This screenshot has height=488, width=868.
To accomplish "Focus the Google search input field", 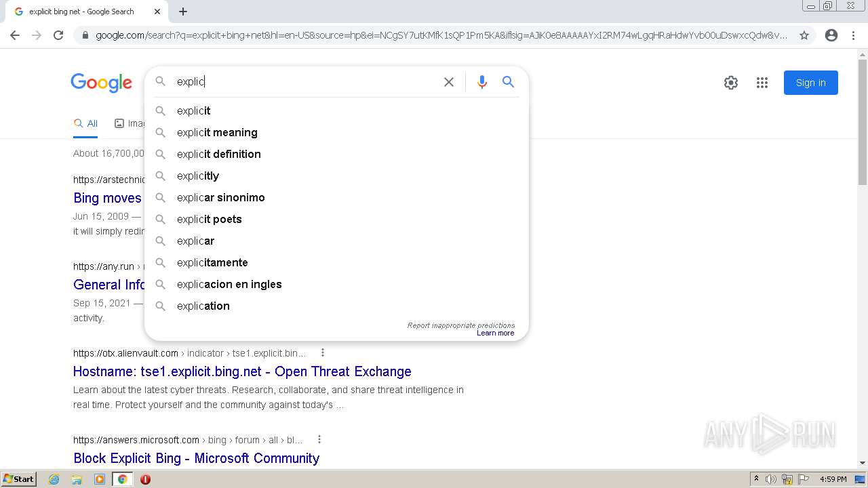I will (x=305, y=81).
